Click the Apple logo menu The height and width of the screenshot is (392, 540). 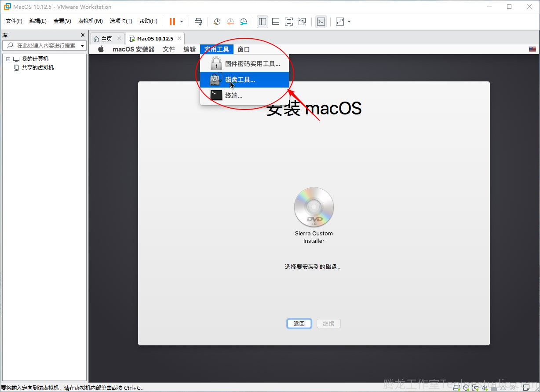101,49
